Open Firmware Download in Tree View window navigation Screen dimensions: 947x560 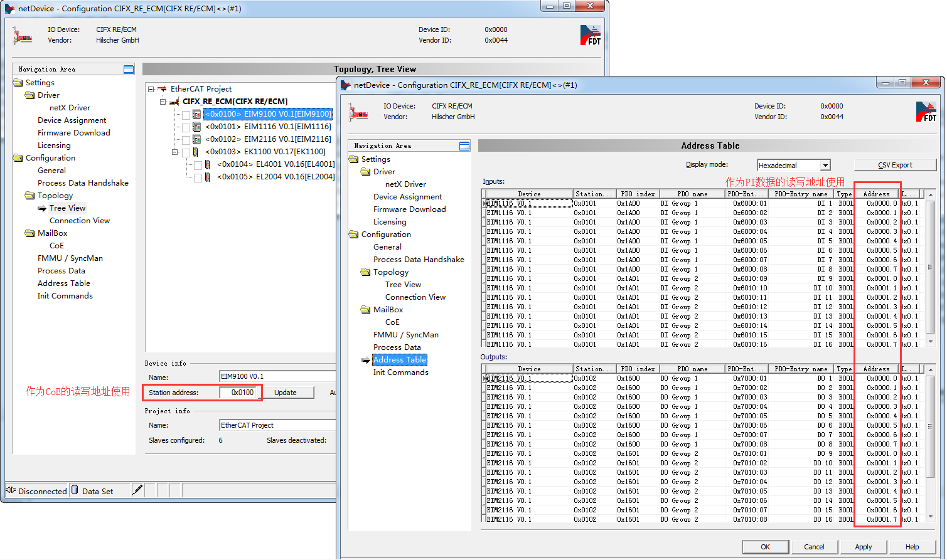point(74,133)
